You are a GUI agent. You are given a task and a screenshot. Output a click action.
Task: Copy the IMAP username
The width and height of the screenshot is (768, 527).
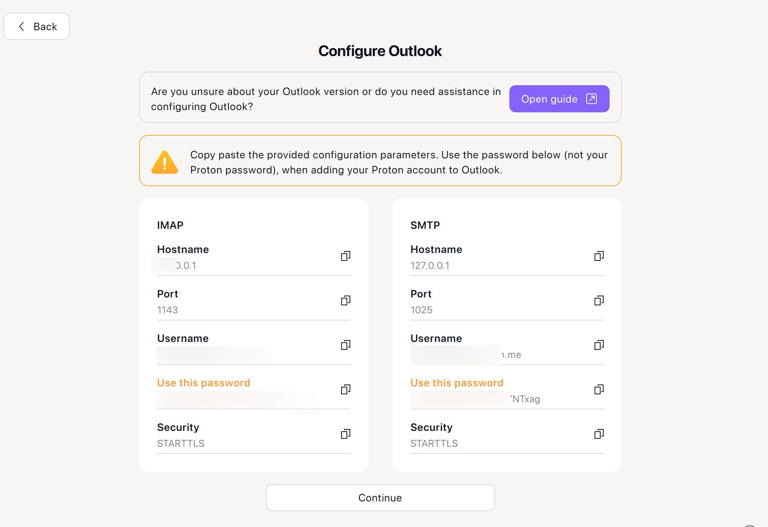pos(345,345)
